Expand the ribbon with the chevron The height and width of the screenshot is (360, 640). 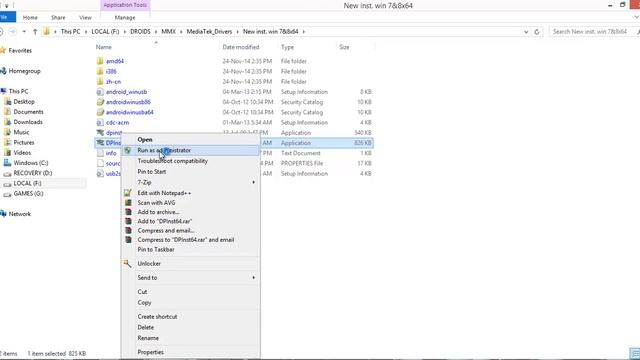[x=636, y=17]
